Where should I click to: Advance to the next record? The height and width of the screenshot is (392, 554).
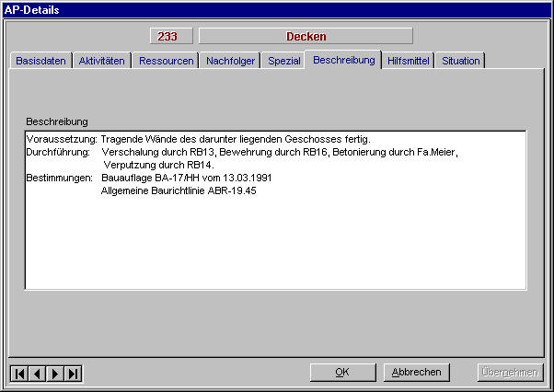click(x=55, y=373)
